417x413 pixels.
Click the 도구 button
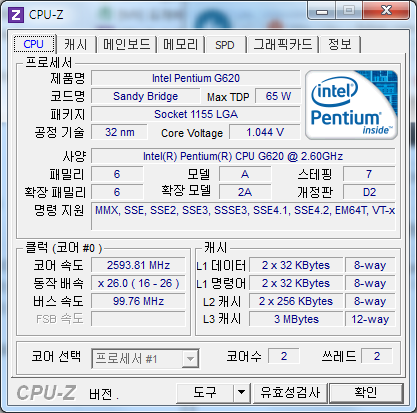205,392
